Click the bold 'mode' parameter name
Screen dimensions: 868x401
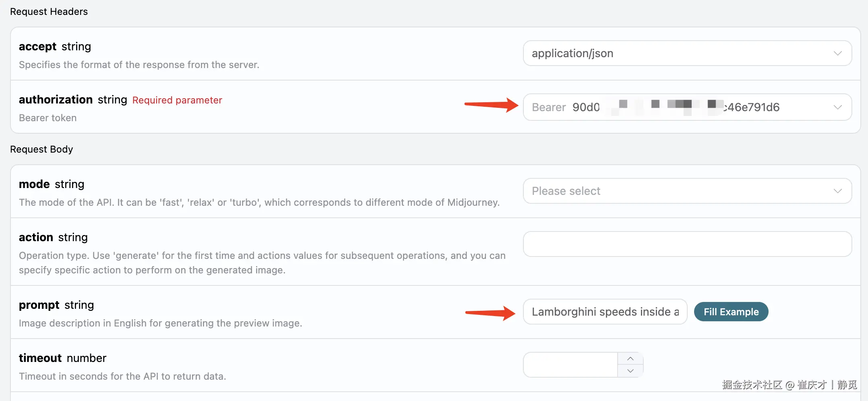pos(34,184)
